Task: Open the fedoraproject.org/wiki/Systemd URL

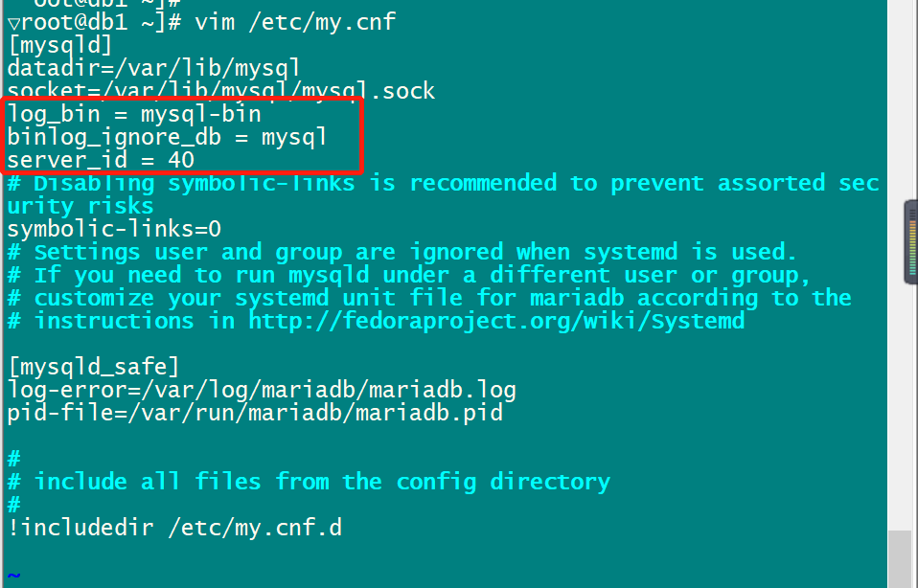Action: pyautogui.click(x=496, y=321)
